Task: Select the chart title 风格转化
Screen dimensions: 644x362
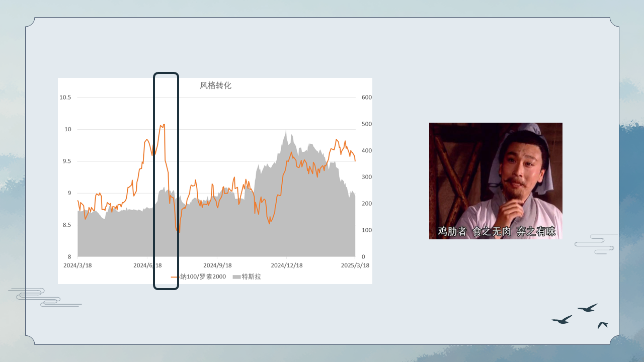Action: [x=215, y=85]
